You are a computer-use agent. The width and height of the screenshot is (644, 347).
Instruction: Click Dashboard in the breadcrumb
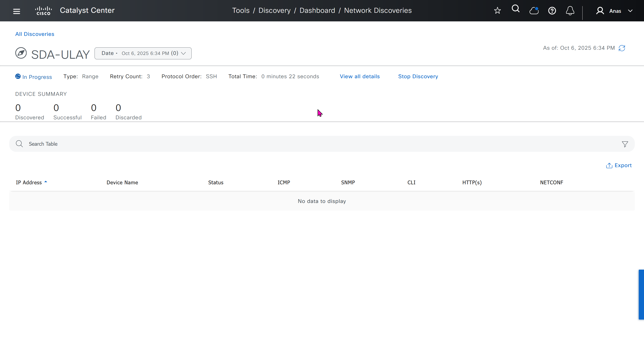[317, 10]
